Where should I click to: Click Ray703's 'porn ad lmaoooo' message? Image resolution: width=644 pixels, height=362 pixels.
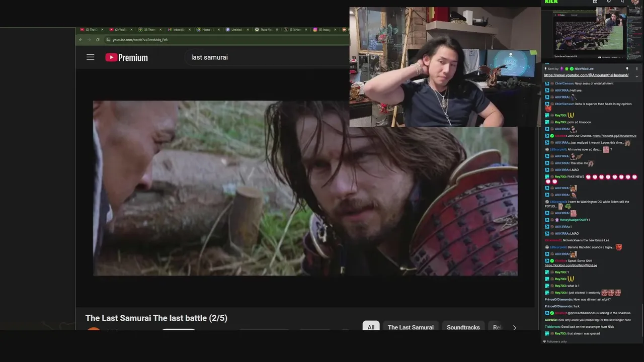[x=579, y=122]
